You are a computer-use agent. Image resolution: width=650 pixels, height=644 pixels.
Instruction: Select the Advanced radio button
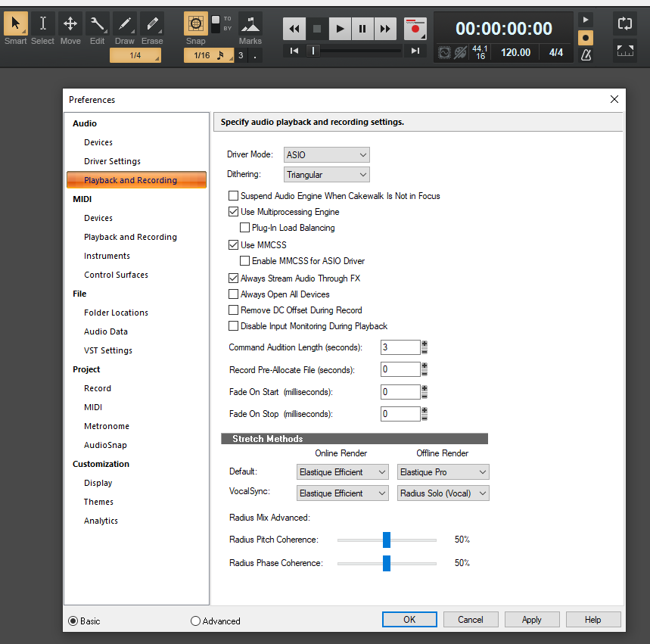tap(195, 621)
